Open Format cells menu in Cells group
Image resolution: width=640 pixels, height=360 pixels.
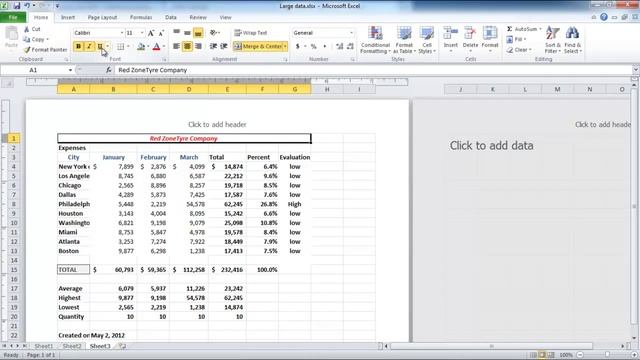coord(490,40)
